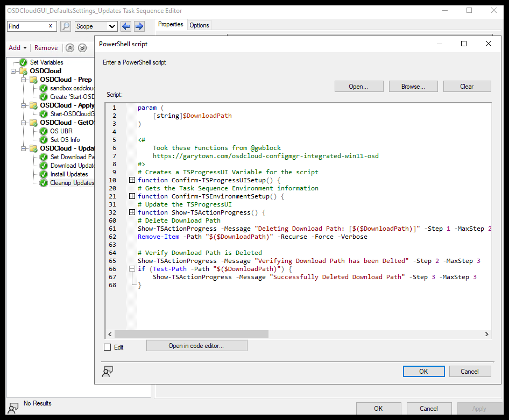Collapse the if Test-Path block on line 66

(x=132, y=269)
